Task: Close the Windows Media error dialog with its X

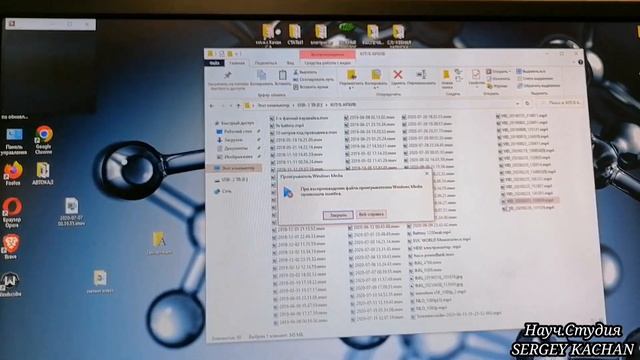Action: point(427,173)
